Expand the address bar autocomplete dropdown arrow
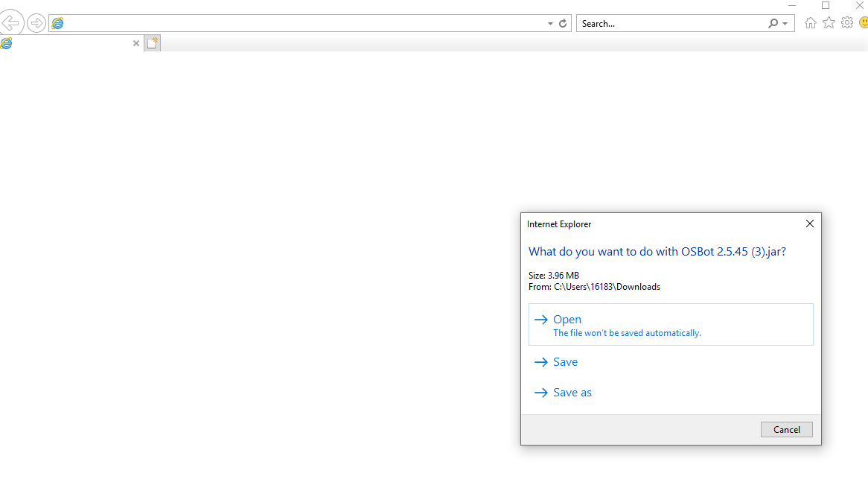The image size is (868, 485). (550, 24)
